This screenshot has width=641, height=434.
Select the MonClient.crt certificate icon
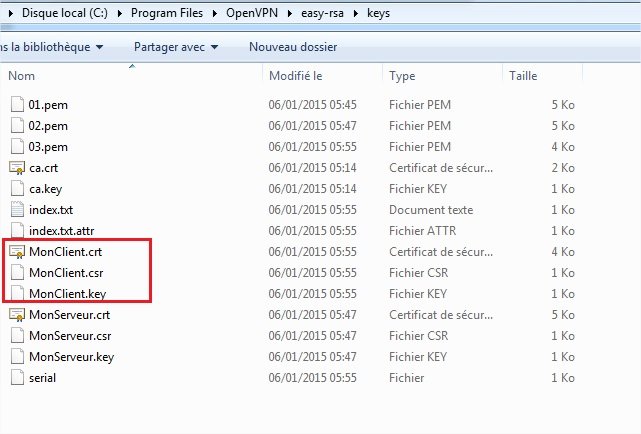(x=16, y=252)
